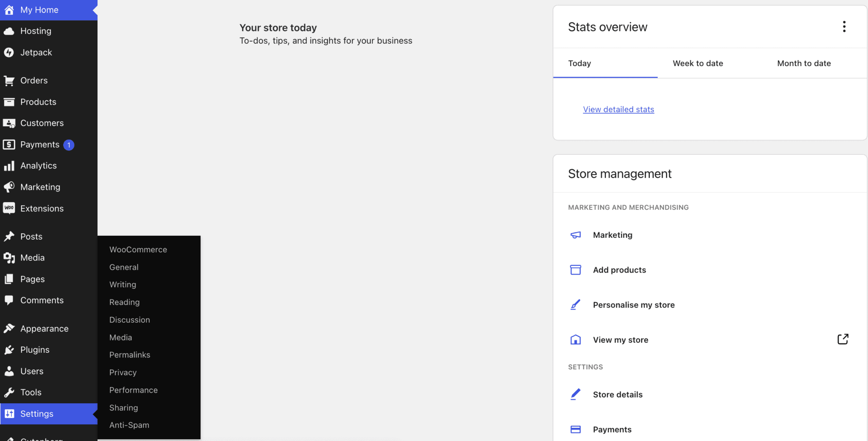Click the Media icon in main sidebar

9,258
